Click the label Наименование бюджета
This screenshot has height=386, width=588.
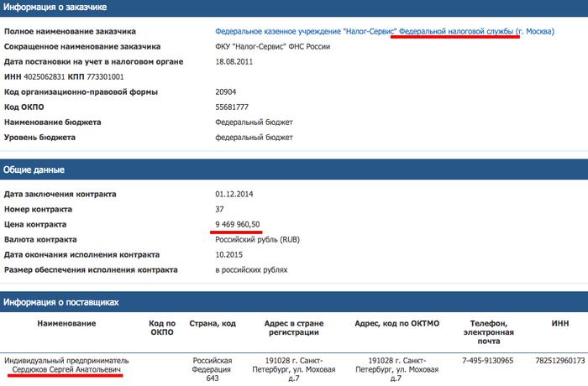[52, 123]
